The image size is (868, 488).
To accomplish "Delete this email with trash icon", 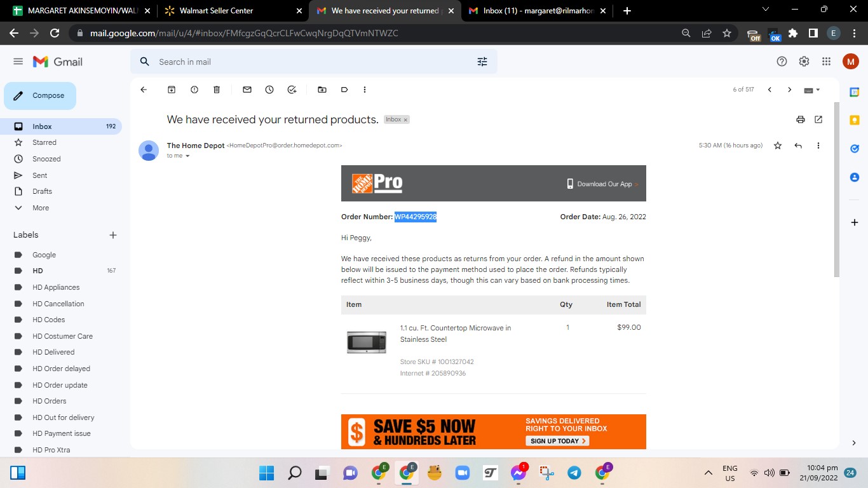I will [x=217, y=90].
